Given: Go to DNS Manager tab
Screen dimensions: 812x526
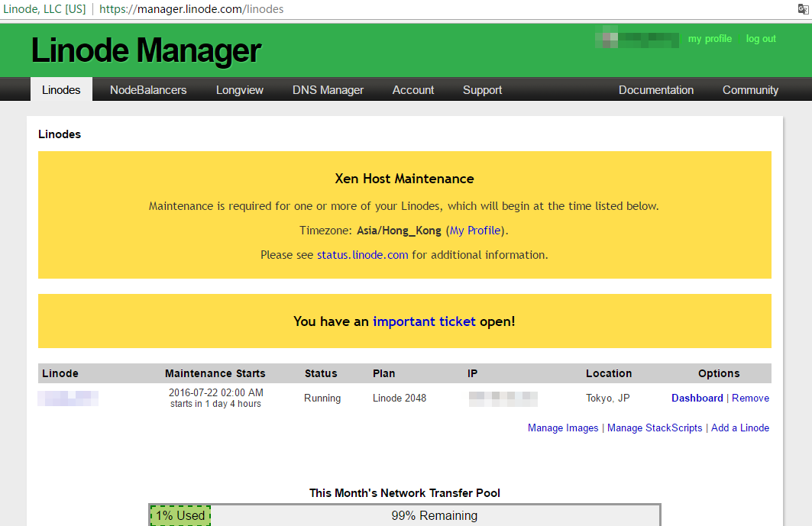Looking at the screenshot, I should 328,90.
